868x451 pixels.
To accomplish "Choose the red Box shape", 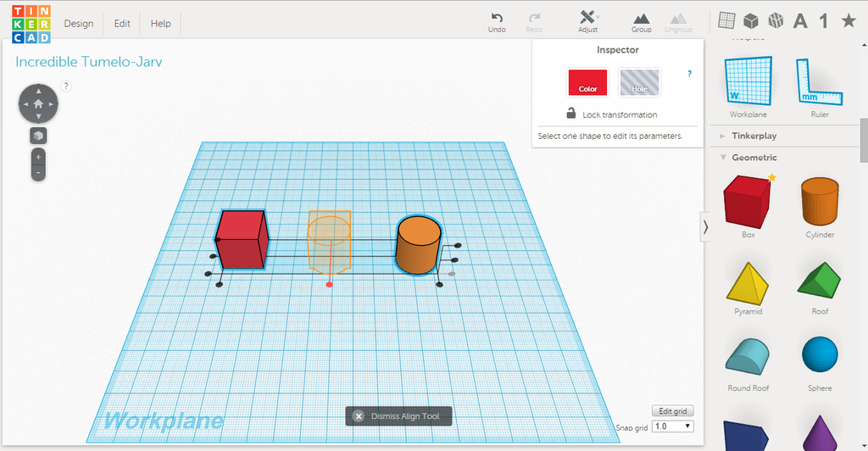I will (748, 206).
